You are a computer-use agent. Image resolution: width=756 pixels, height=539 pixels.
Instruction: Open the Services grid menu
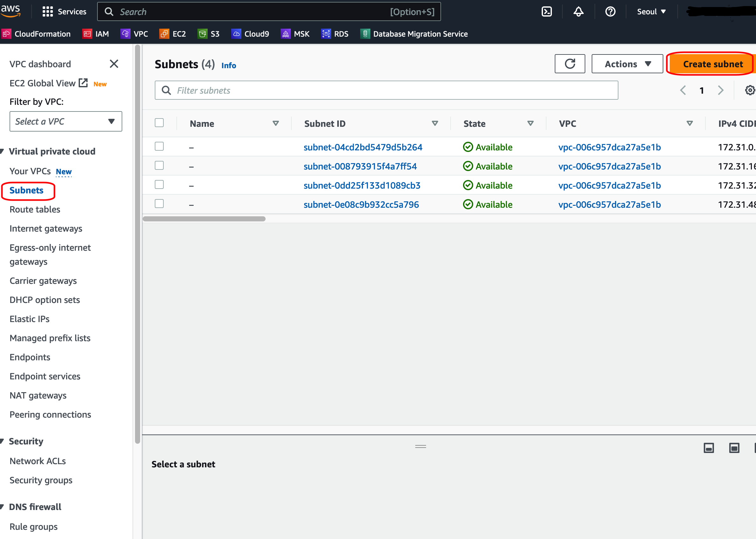pyautogui.click(x=47, y=11)
